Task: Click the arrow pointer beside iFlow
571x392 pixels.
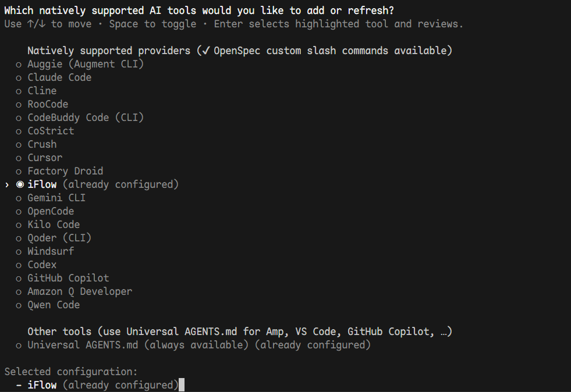Action: point(7,184)
